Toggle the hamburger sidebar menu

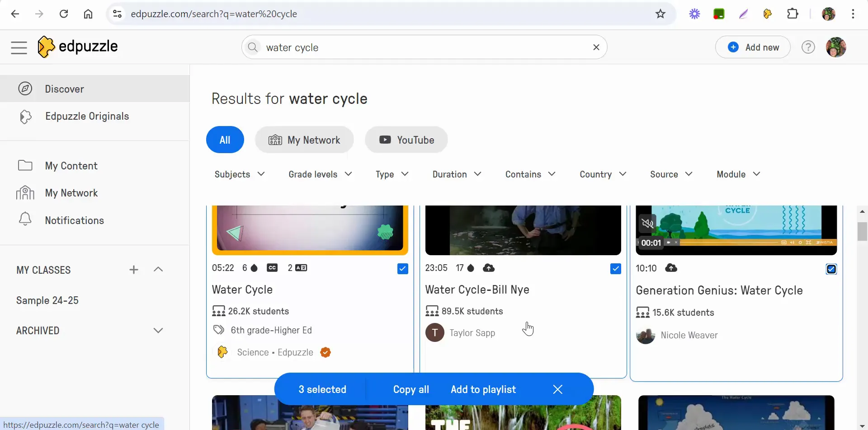click(x=19, y=47)
